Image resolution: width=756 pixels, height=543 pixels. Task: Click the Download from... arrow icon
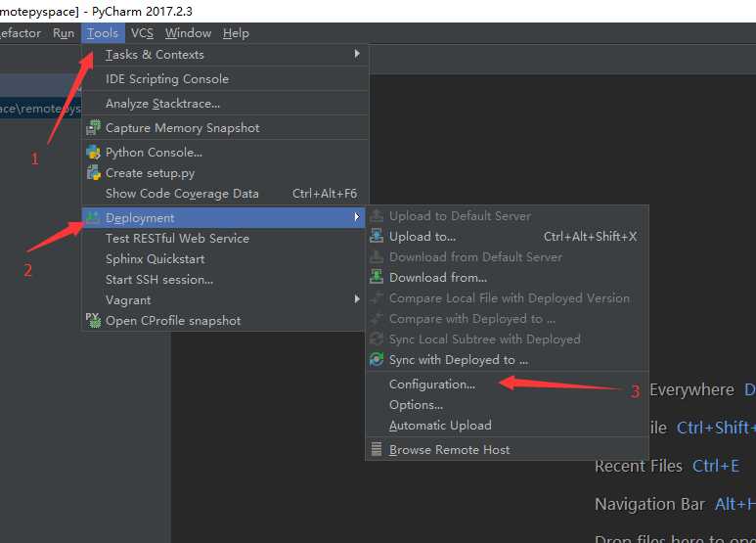click(x=377, y=277)
